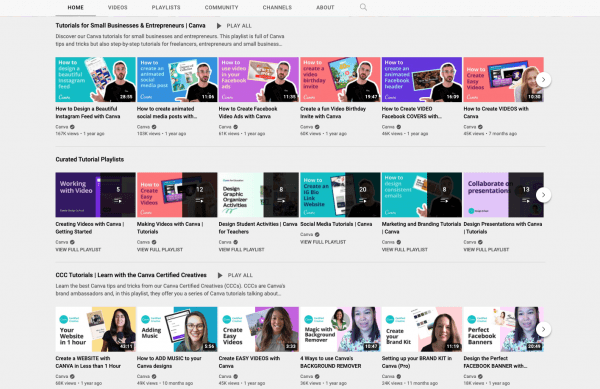Open Your Website in 1 hour thumbnail
The image size is (600, 389).
click(95, 329)
